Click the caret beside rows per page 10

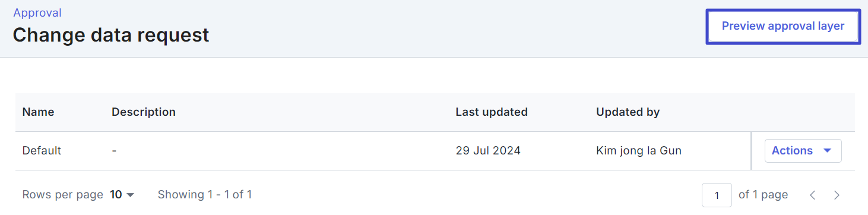point(130,195)
